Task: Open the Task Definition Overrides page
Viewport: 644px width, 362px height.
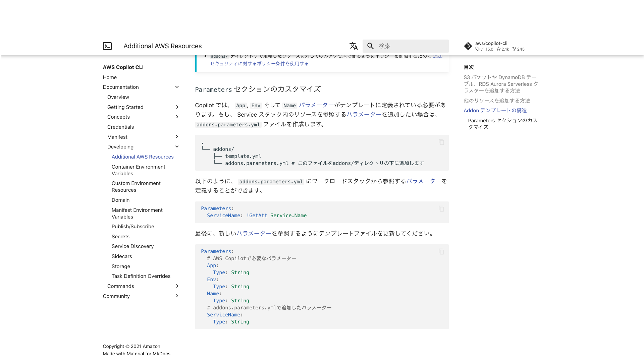Action: point(141,276)
